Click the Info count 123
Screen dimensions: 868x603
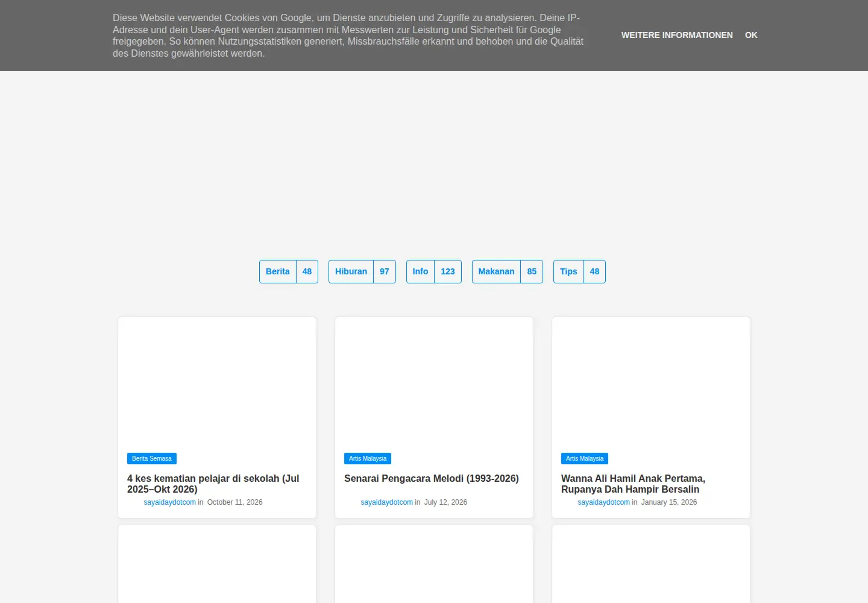(448, 271)
